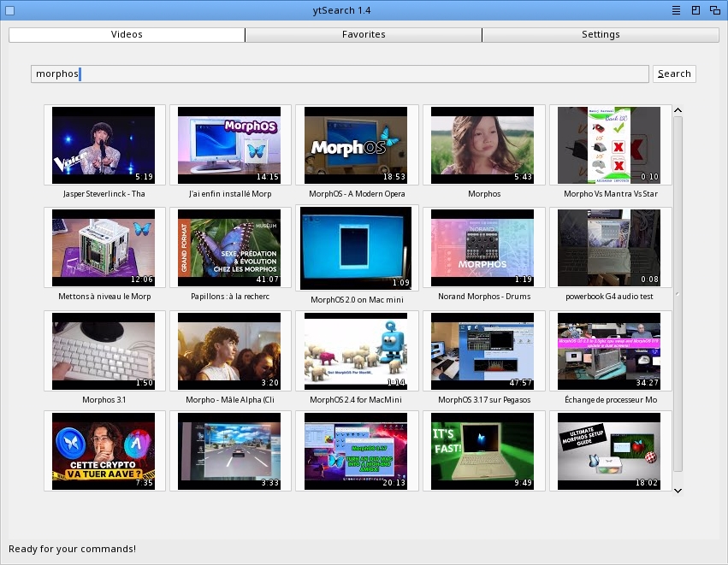
Task: Click the window depth gadget at top right
Action: pos(714,10)
